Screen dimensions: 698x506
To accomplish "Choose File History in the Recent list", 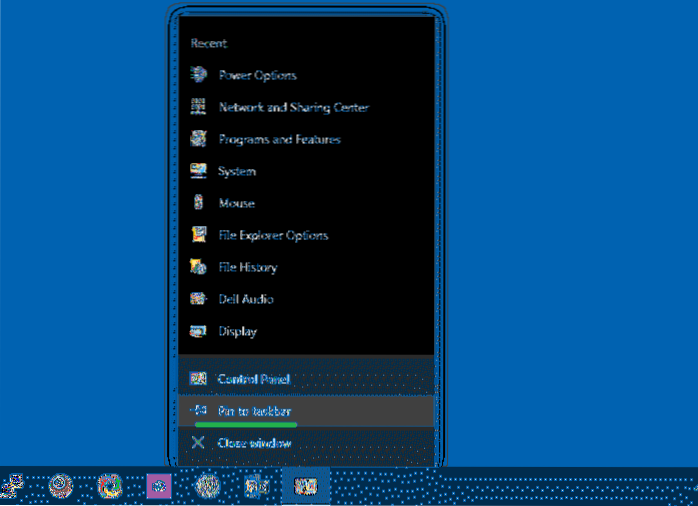I will [247, 267].
